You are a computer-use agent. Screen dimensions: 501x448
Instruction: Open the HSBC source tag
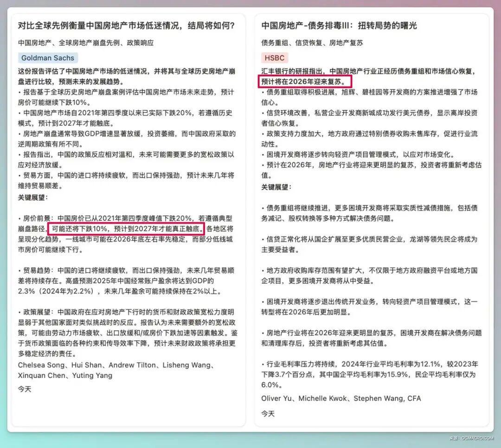coord(275,58)
